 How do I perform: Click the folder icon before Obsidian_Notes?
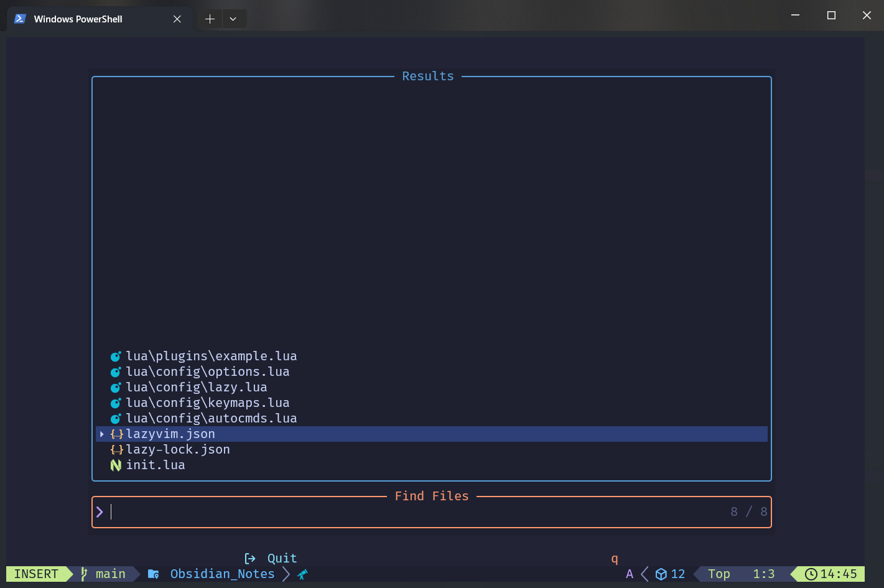point(153,574)
